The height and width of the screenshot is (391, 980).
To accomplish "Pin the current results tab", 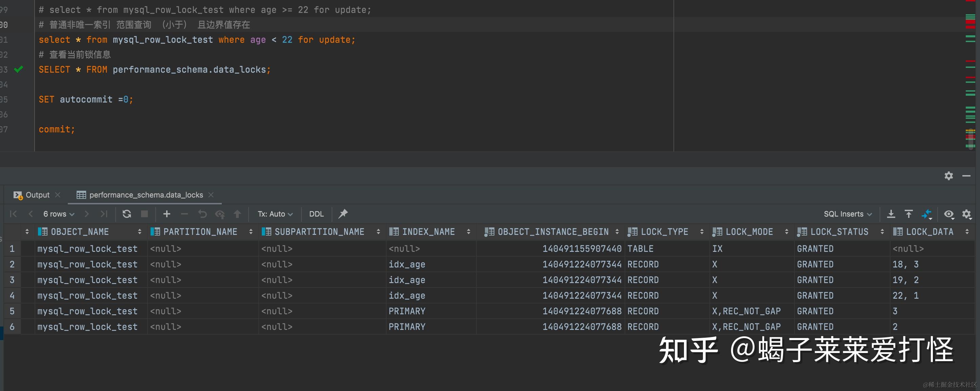I will (342, 214).
